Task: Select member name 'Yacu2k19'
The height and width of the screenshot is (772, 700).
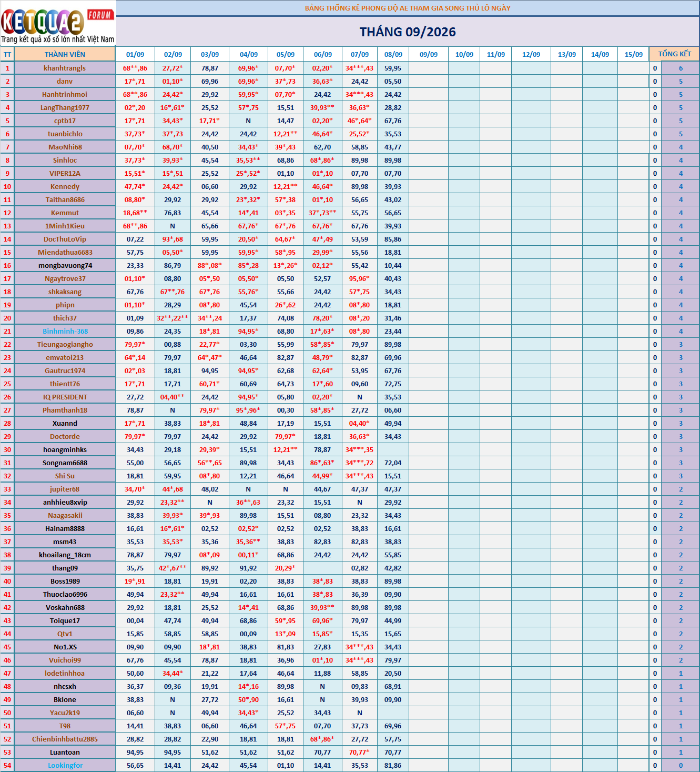Action: [65, 713]
